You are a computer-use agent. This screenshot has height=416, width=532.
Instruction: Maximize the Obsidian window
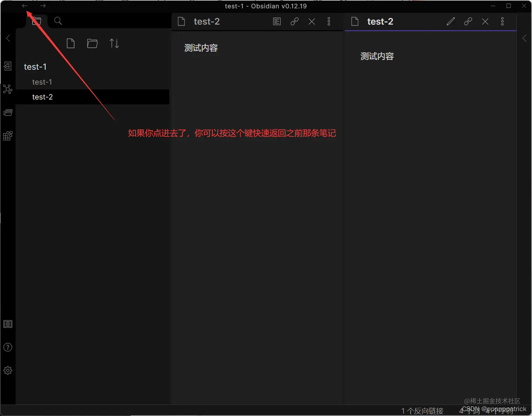click(x=508, y=6)
